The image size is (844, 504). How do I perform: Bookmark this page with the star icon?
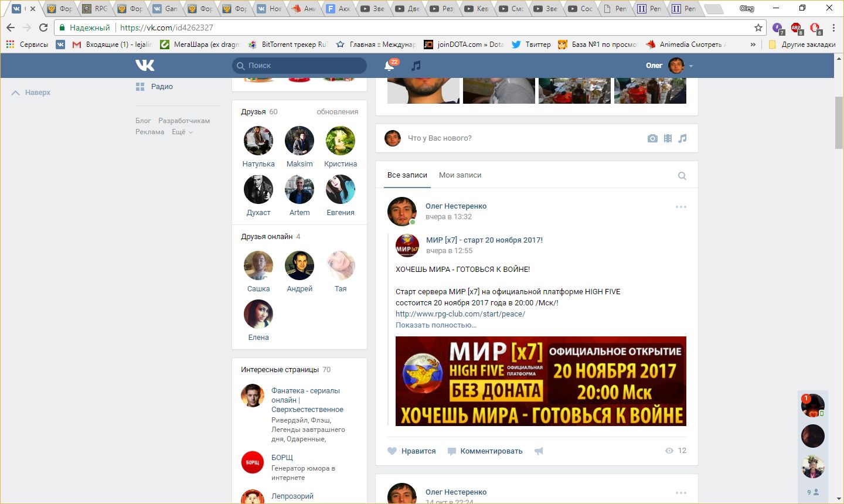pyautogui.click(x=758, y=28)
